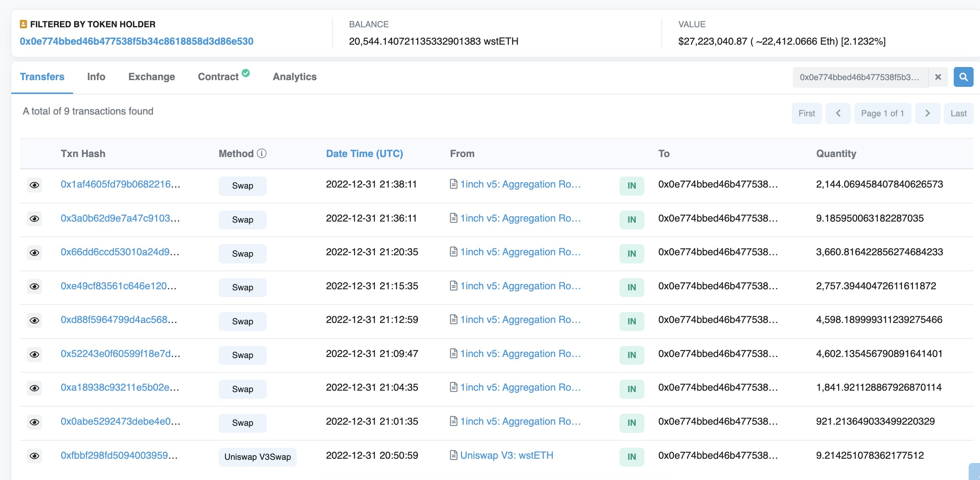Select the Analytics tab
Viewport: 980px width, 480px height.
click(x=294, y=77)
